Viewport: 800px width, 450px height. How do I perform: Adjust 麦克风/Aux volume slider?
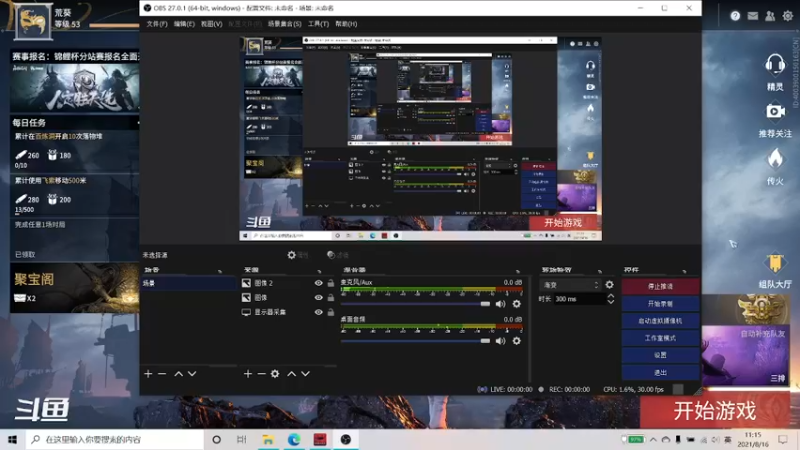(416, 304)
